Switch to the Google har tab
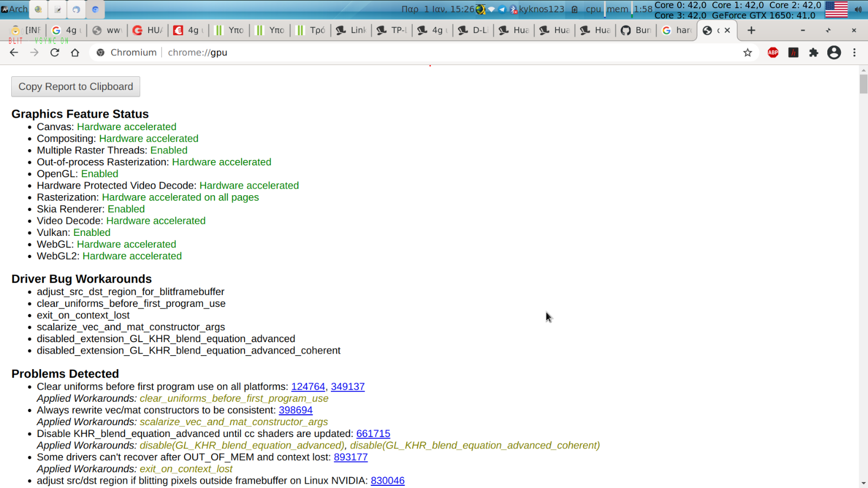This screenshot has height=488, width=868. click(x=677, y=30)
